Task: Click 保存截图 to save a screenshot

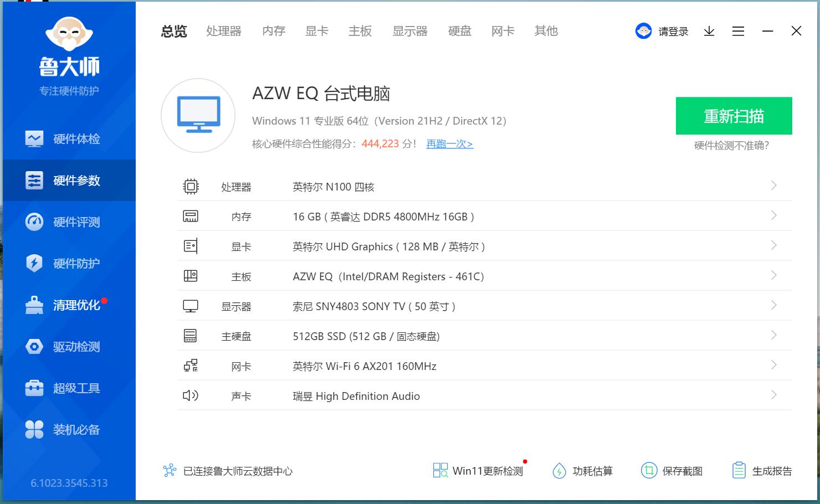Action: pos(673,471)
